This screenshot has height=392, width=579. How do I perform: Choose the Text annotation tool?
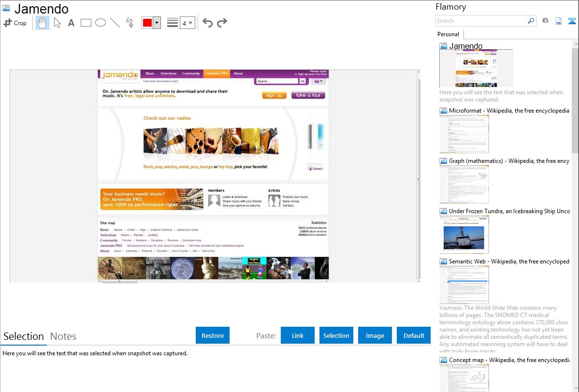click(x=71, y=23)
